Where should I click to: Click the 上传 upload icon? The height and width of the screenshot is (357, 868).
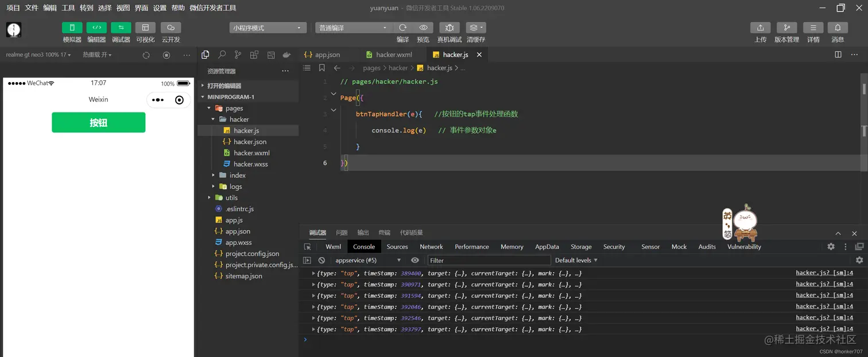[x=761, y=28]
